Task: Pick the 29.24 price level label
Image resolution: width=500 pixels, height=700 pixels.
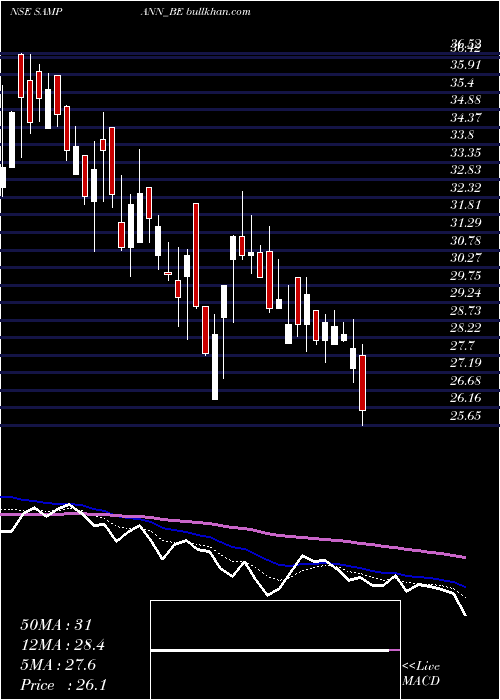Action: tap(466, 293)
